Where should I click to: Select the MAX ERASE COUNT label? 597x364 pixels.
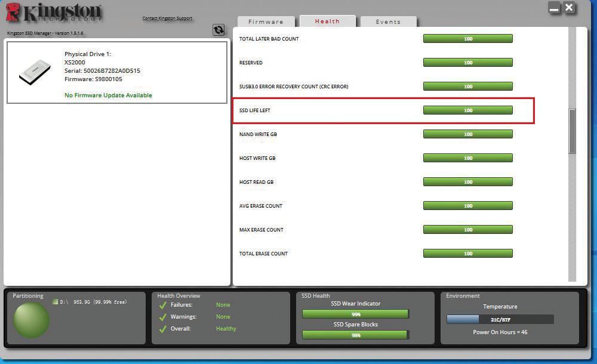pyautogui.click(x=261, y=230)
